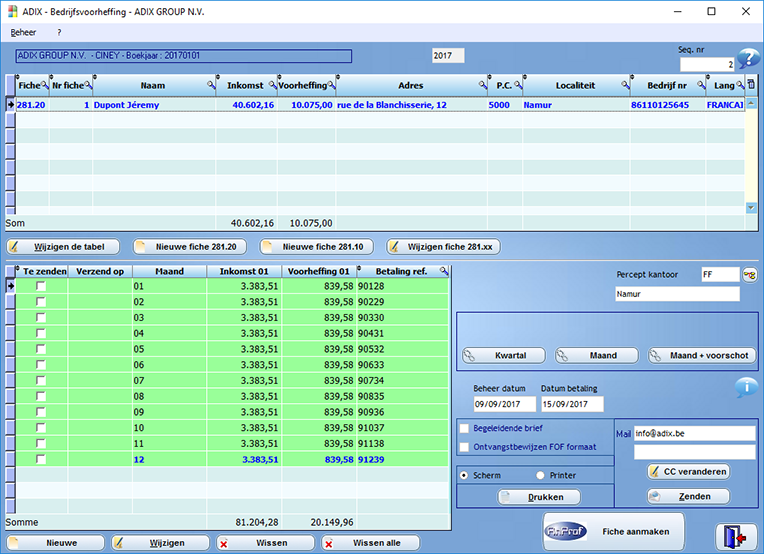
Task: Click the search icon in Localiteit header
Action: click(x=625, y=85)
